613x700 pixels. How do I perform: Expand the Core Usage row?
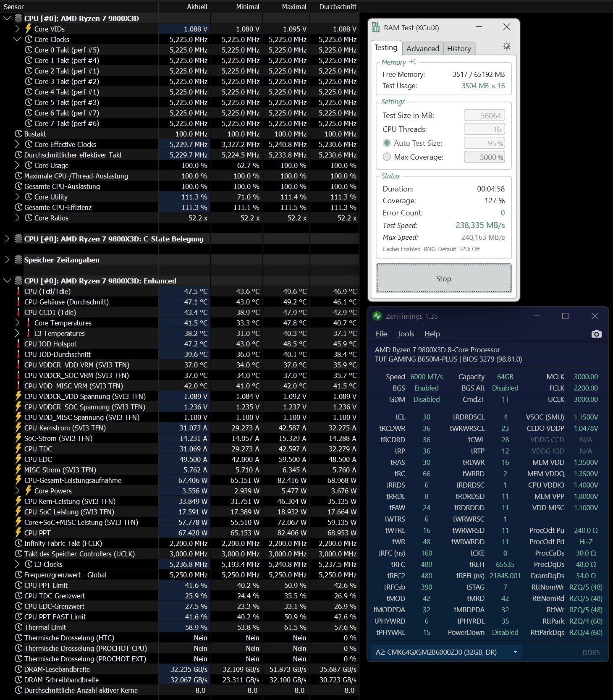(17, 165)
